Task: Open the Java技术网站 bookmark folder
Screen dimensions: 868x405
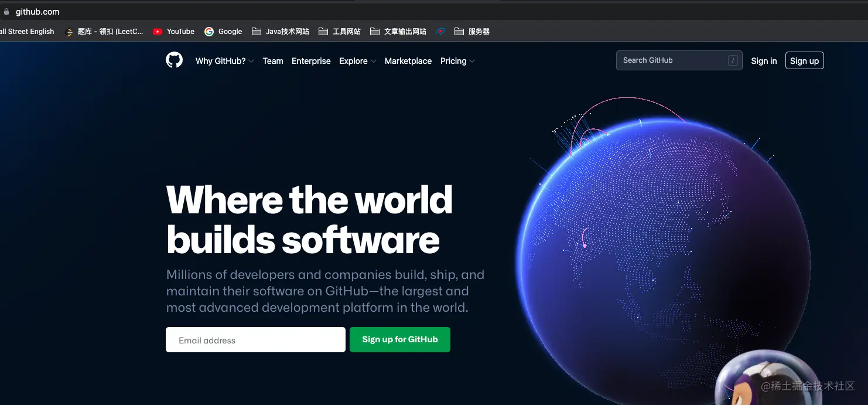Action: [x=281, y=32]
